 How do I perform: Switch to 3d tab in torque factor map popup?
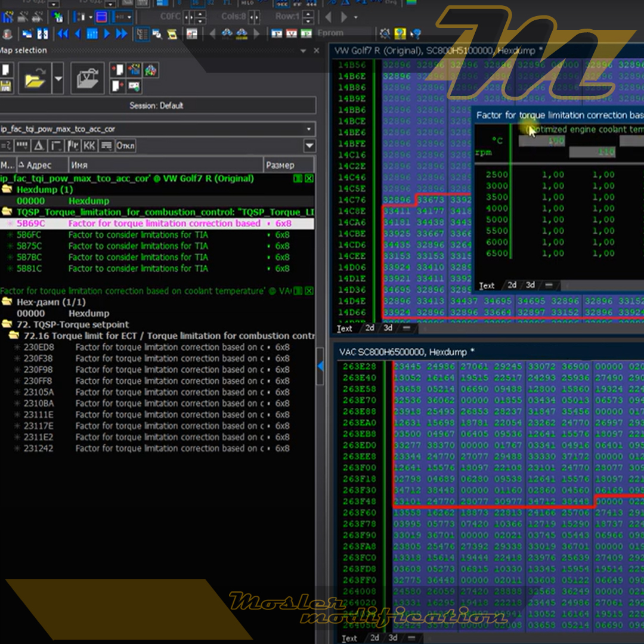coord(530,284)
